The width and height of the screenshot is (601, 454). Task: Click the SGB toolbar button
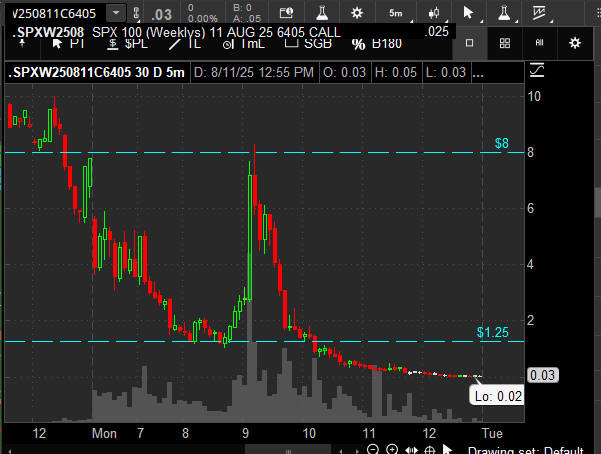pos(317,43)
